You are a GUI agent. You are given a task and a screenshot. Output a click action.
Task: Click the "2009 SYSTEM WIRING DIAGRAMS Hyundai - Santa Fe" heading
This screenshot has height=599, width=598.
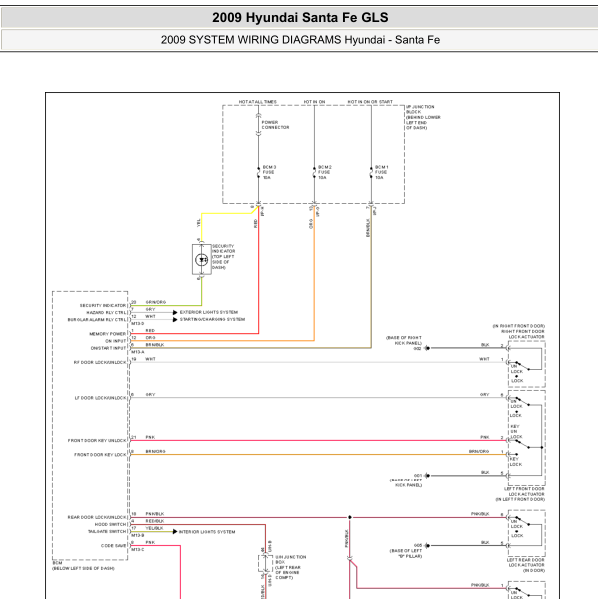(300, 40)
